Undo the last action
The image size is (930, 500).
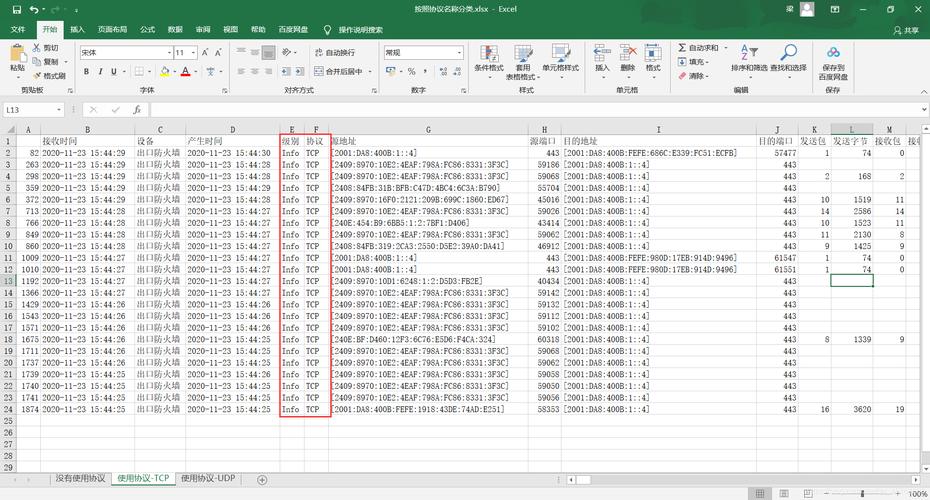(x=34, y=9)
